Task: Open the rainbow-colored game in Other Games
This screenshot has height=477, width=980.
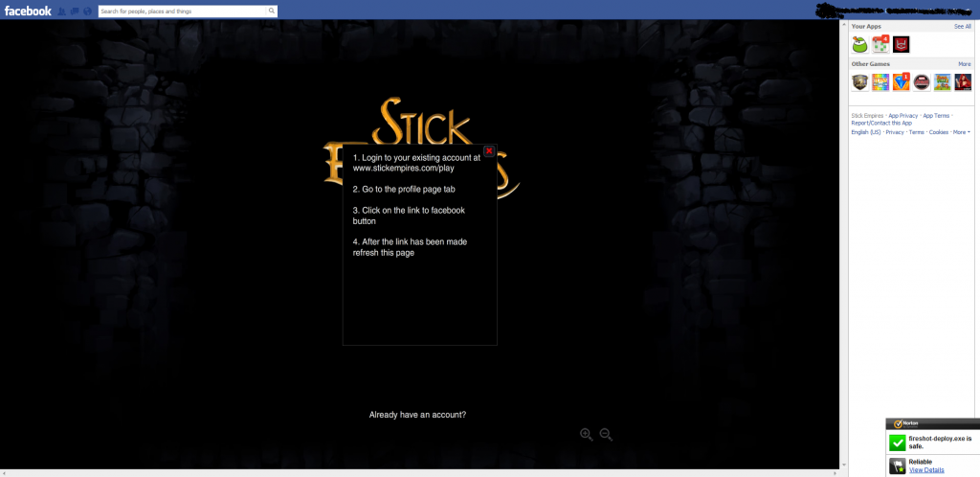Action: [880, 82]
